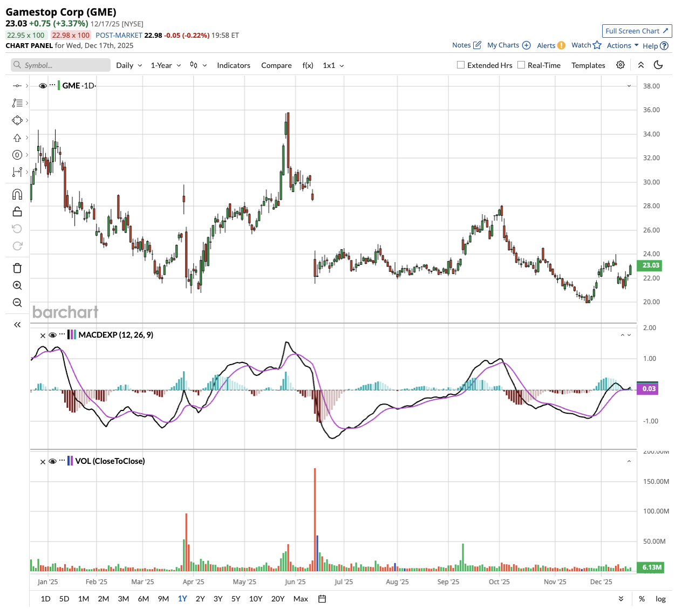Image resolution: width=682 pixels, height=616 pixels.
Task: Collapse the GME price pane chevron
Action: tap(629, 86)
